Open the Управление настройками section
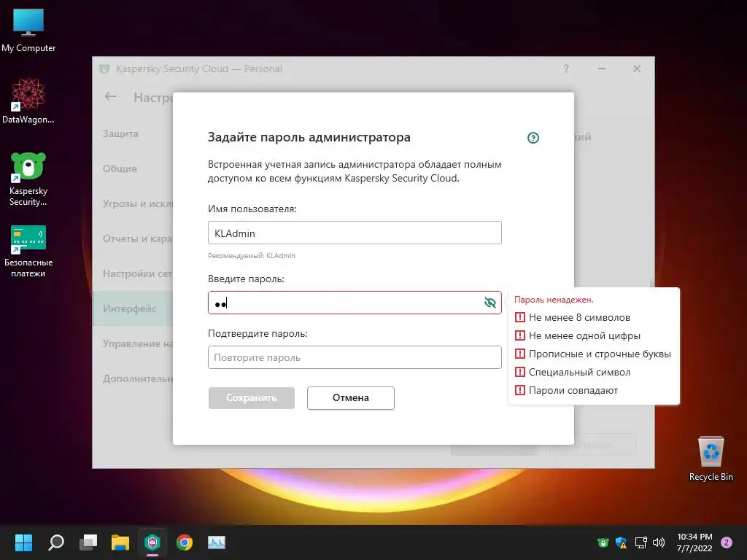This screenshot has height=560, width=747. pos(138,344)
